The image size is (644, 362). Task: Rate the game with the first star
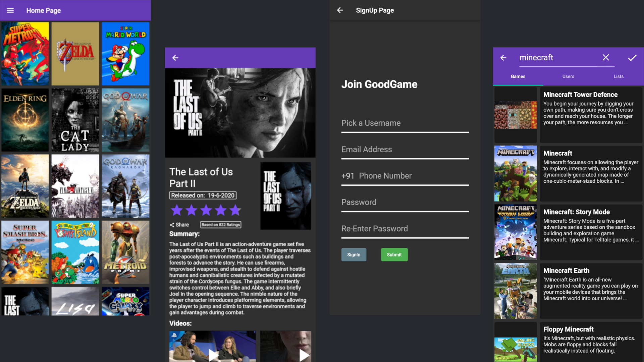click(x=177, y=210)
